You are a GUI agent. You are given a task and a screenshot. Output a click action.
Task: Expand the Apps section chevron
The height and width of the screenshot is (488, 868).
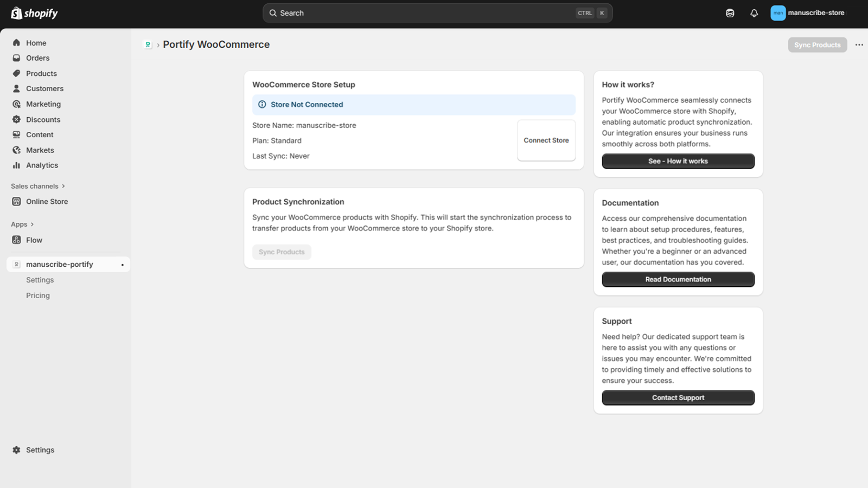pyautogui.click(x=32, y=224)
